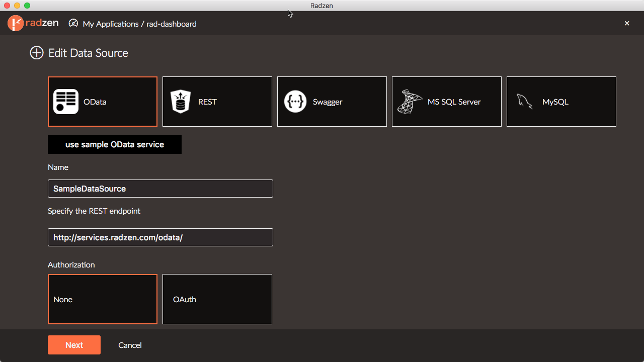Click the Radzen logo icon
This screenshot has width=644, height=362.
(16, 23)
